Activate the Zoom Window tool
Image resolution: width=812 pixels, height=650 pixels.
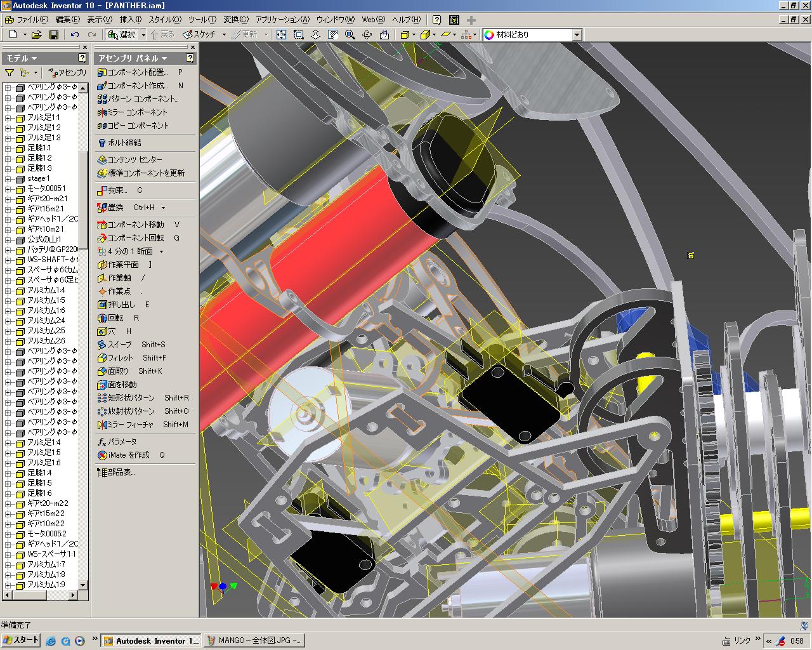(x=298, y=34)
